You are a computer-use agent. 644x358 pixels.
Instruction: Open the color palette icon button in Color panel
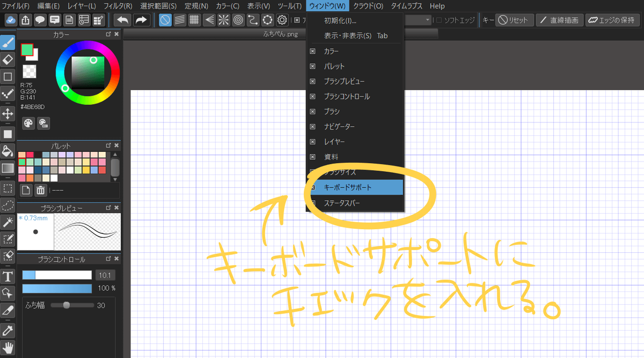[28, 123]
